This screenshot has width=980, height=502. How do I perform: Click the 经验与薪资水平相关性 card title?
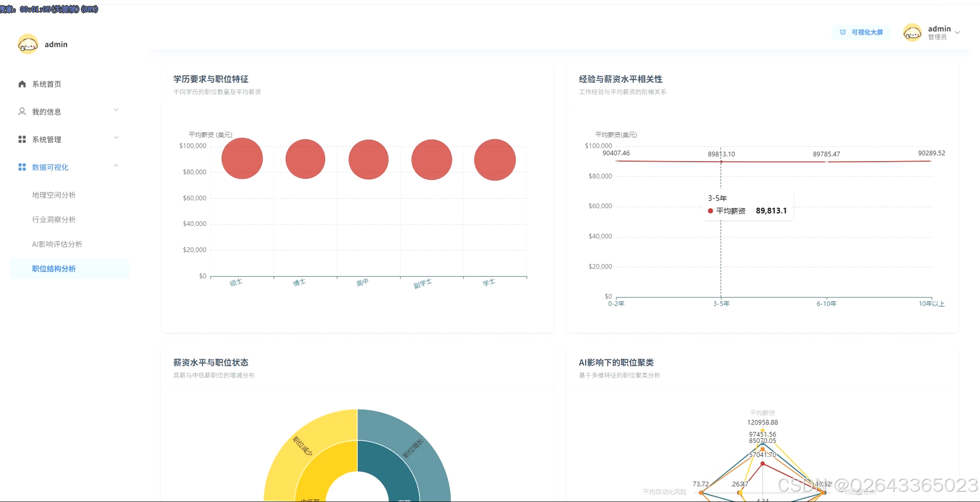pyautogui.click(x=620, y=79)
